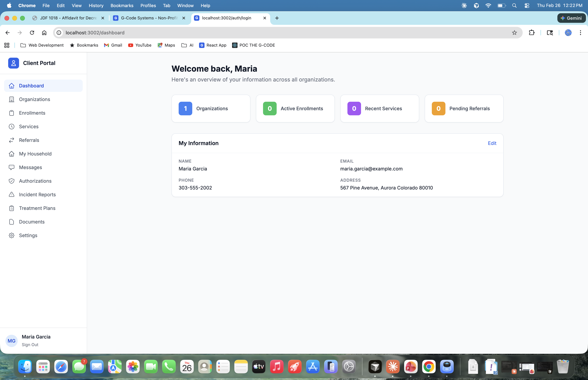Click the Client Portal user avatar icon

(x=14, y=63)
